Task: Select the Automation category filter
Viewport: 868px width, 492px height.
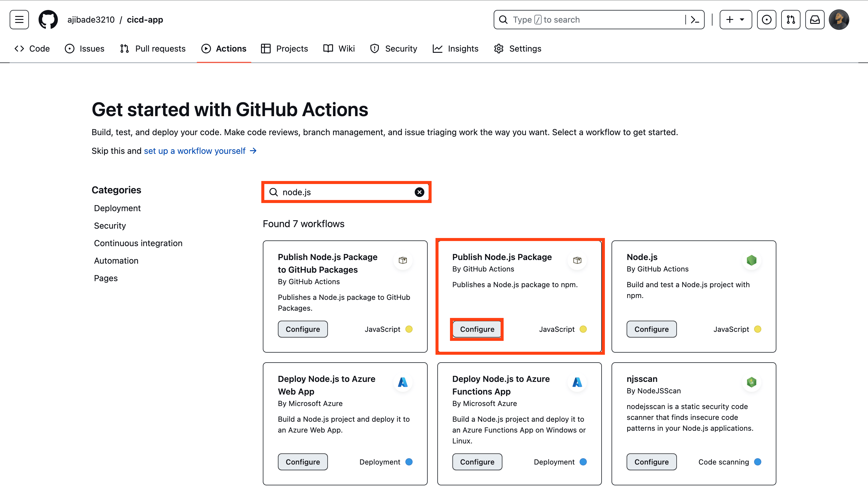Action: pos(116,260)
